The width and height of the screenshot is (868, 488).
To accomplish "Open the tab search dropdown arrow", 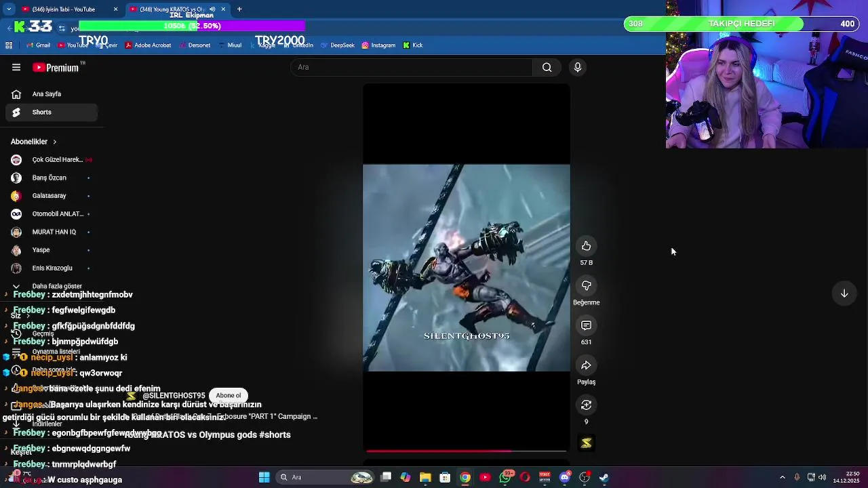I will pyautogui.click(x=9, y=9).
